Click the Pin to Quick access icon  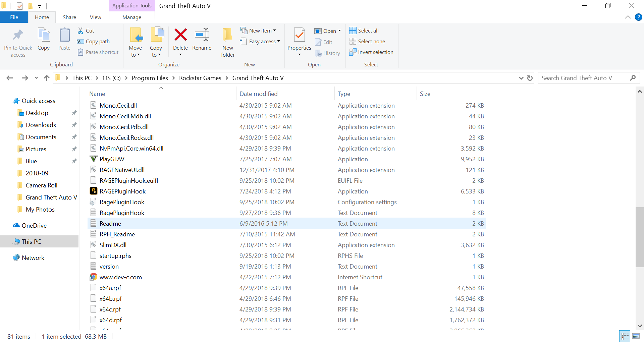coord(18,35)
